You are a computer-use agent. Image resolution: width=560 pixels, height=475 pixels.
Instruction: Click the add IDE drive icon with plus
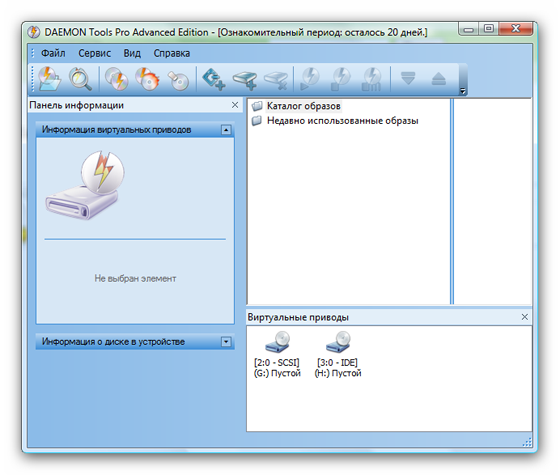[245, 80]
